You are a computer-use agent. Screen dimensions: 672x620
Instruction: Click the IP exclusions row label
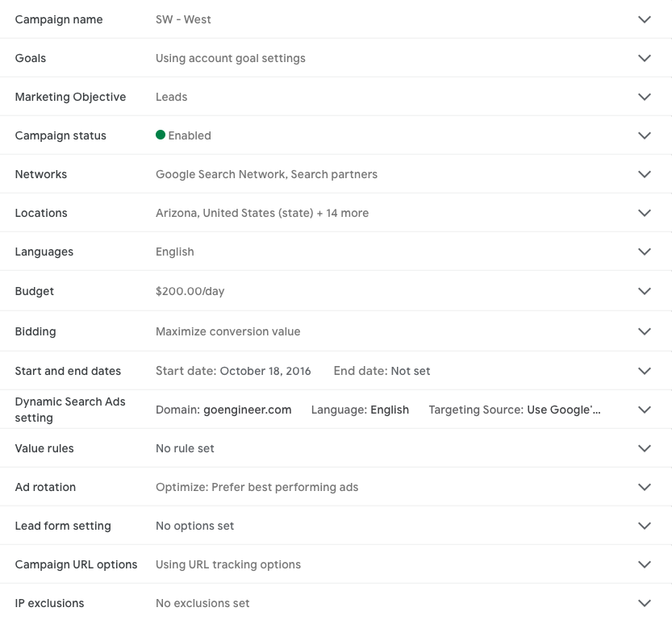coord(49,603)
